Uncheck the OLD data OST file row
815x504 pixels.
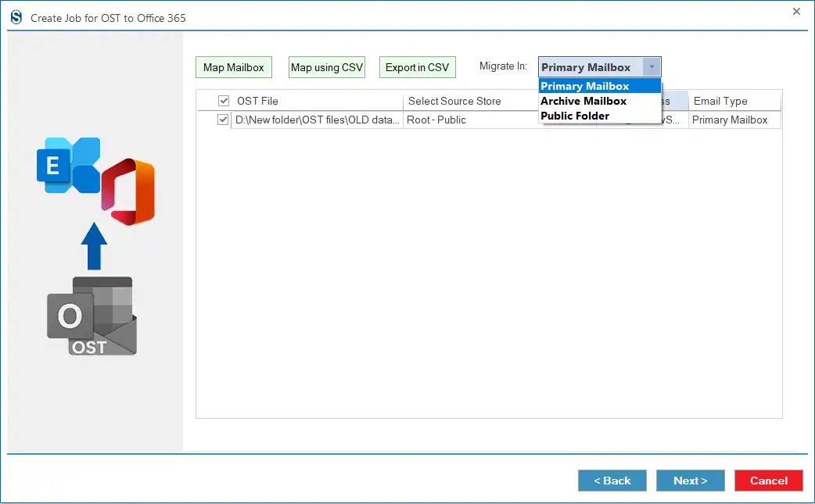[x=223, y=120]
